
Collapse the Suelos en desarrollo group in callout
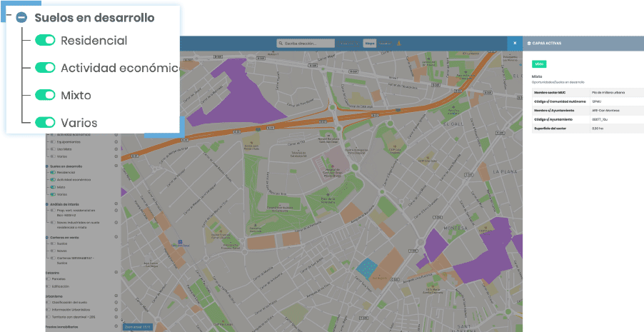click(21, 18)
